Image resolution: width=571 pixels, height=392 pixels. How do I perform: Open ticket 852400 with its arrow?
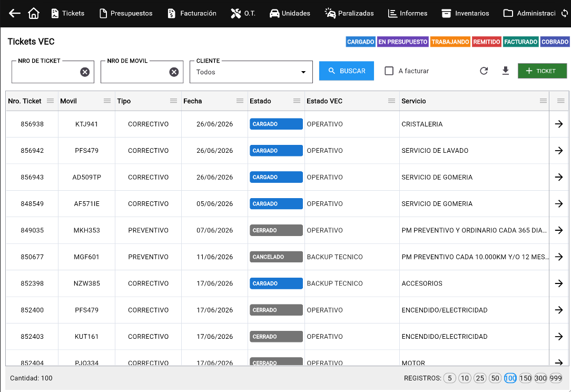(558, 310)
